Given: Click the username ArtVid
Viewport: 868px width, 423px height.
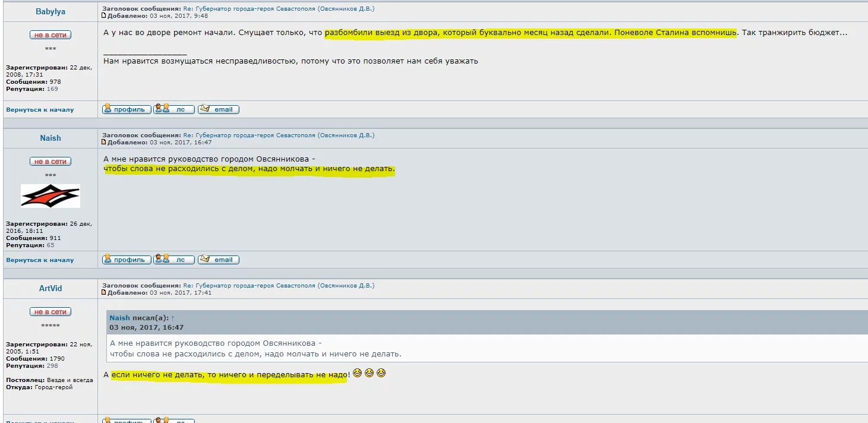Looking at the screenshot, I should (50, 288).
